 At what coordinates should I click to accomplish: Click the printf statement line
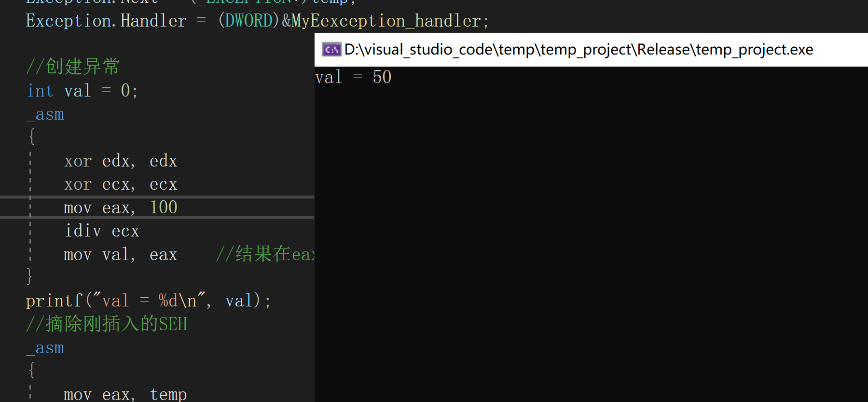149,301
